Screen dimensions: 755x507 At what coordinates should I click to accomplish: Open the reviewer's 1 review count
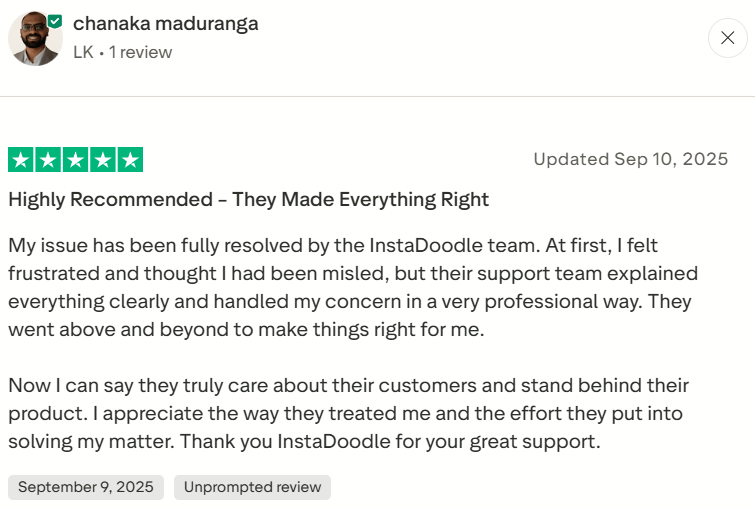pos(140,52)
